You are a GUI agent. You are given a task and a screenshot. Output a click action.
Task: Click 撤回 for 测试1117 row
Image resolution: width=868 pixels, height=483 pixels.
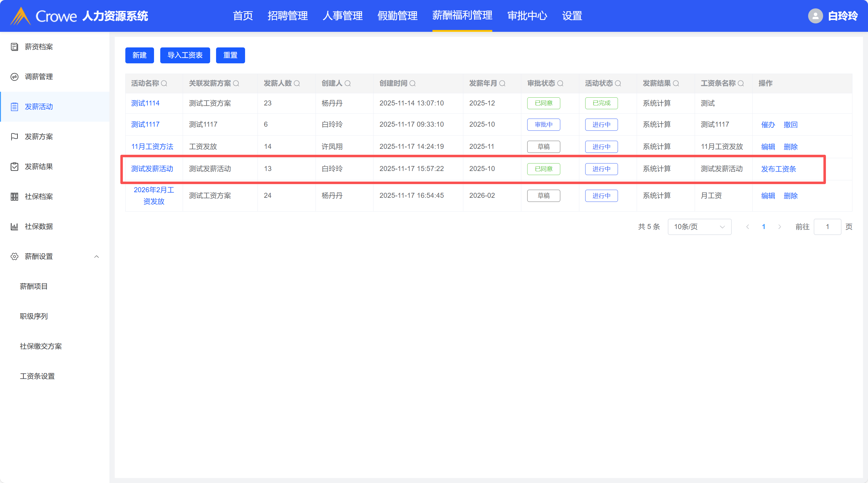click(790, 125)
